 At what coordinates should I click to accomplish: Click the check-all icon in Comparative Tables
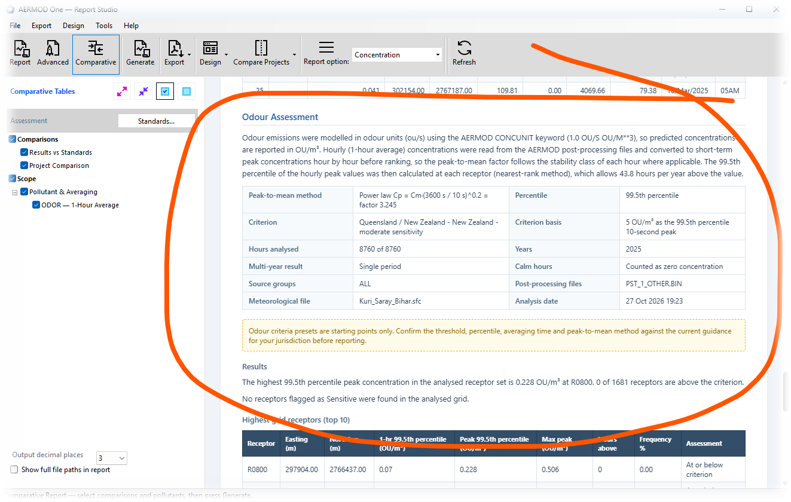tap(165, 91)
